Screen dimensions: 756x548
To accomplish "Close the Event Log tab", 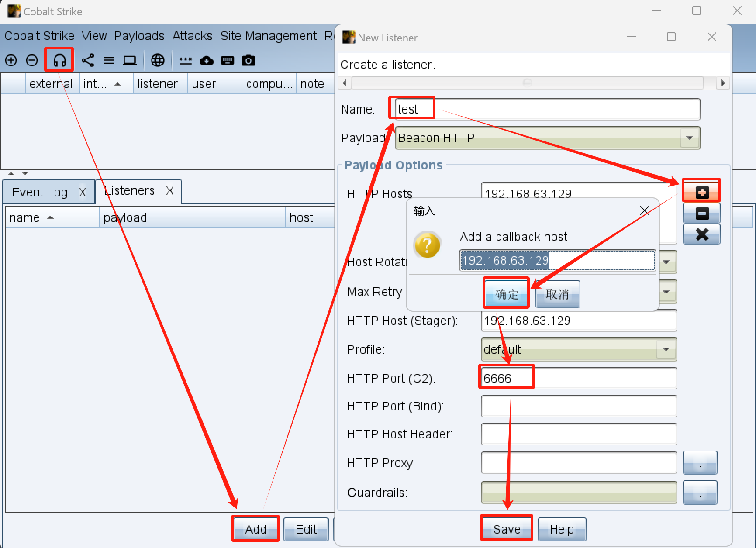I will click(x=82, y=192).
